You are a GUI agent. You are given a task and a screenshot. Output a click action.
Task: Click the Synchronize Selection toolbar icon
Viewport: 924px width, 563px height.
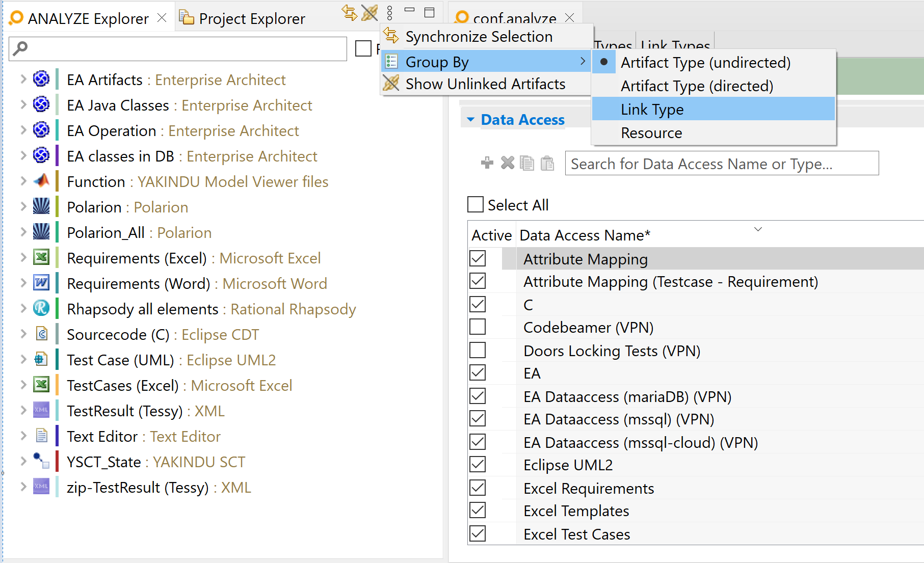(349, 12)
